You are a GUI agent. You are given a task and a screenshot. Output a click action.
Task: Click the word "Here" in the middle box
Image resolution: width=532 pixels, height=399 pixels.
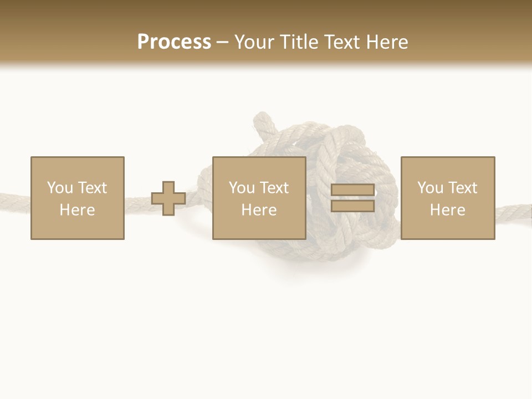(x=259, y=210)
